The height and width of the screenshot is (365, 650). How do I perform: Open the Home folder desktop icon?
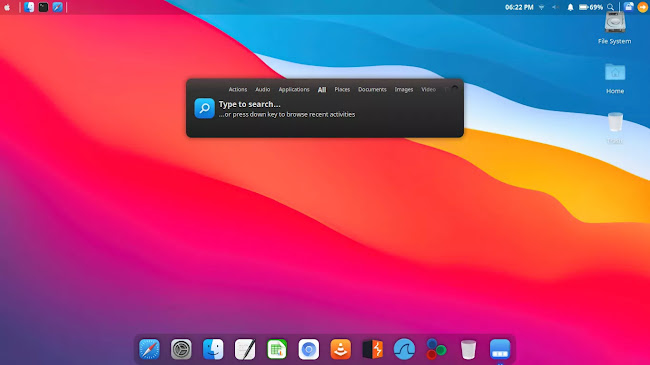point(615,78)
